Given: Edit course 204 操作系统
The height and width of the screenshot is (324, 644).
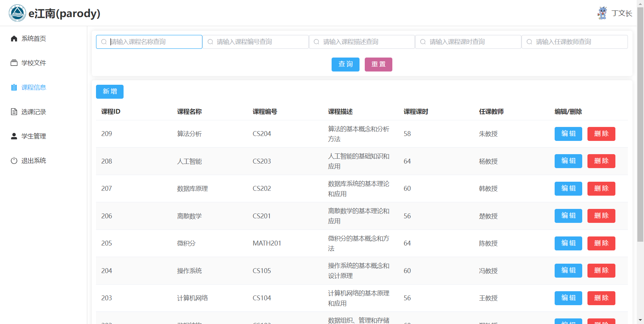Looking at the screenshot, I should [568, 271].
